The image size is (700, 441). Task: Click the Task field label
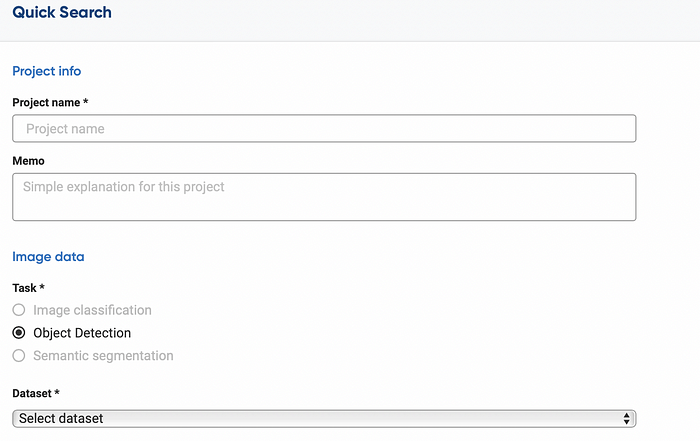tap(24, 288)
